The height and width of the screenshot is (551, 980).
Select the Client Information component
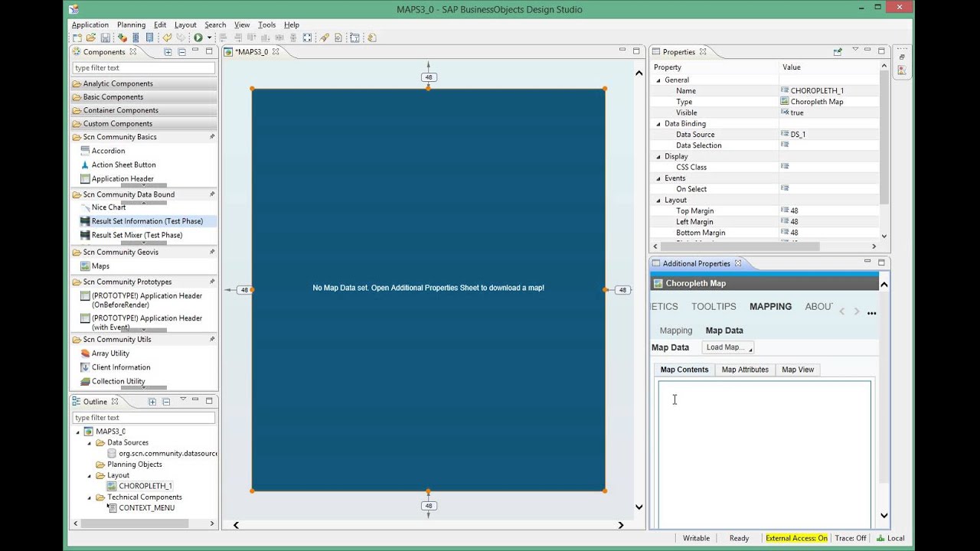coord(121,367)
